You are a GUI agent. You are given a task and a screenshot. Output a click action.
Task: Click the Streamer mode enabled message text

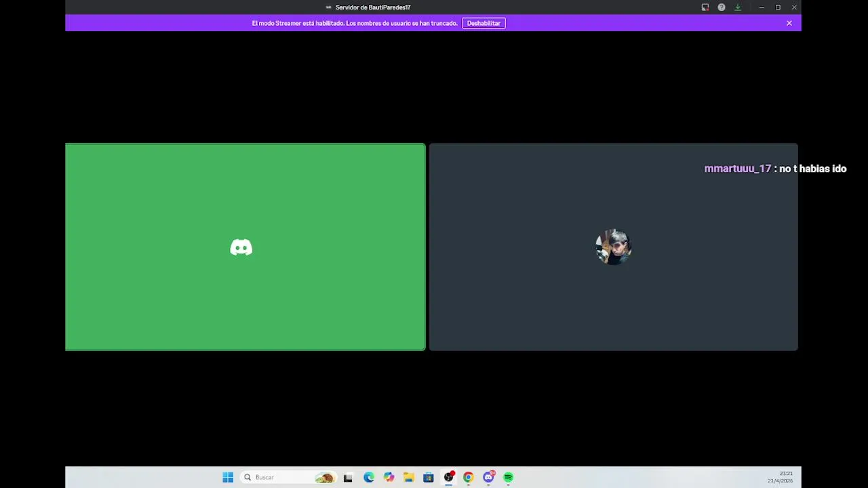tap(355, 23)
